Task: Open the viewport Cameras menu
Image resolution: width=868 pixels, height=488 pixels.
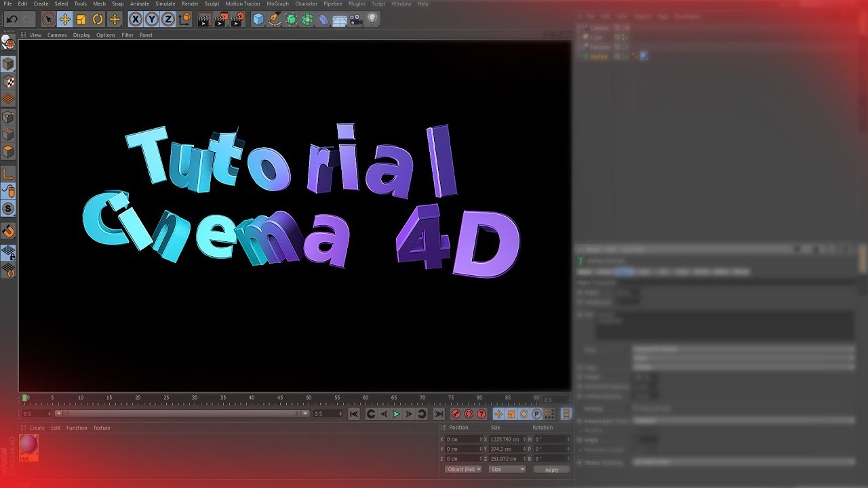Action: (x=57, y=35)
